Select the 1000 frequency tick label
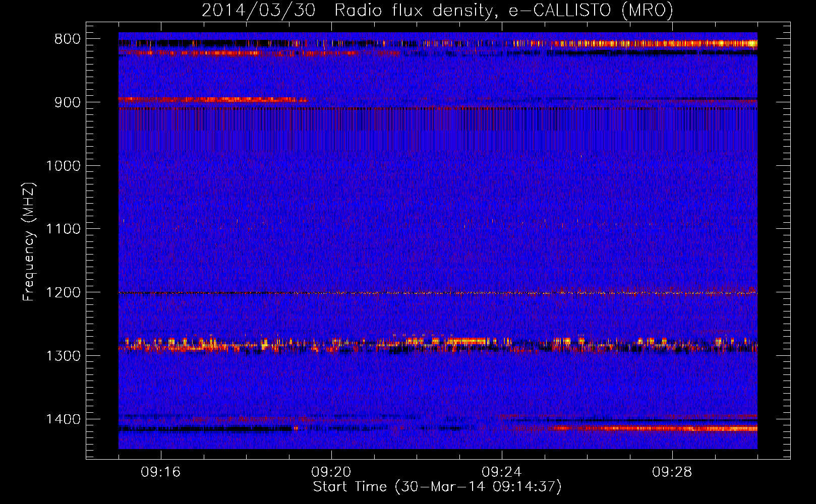The image size is (816, 504). [63, 166]
